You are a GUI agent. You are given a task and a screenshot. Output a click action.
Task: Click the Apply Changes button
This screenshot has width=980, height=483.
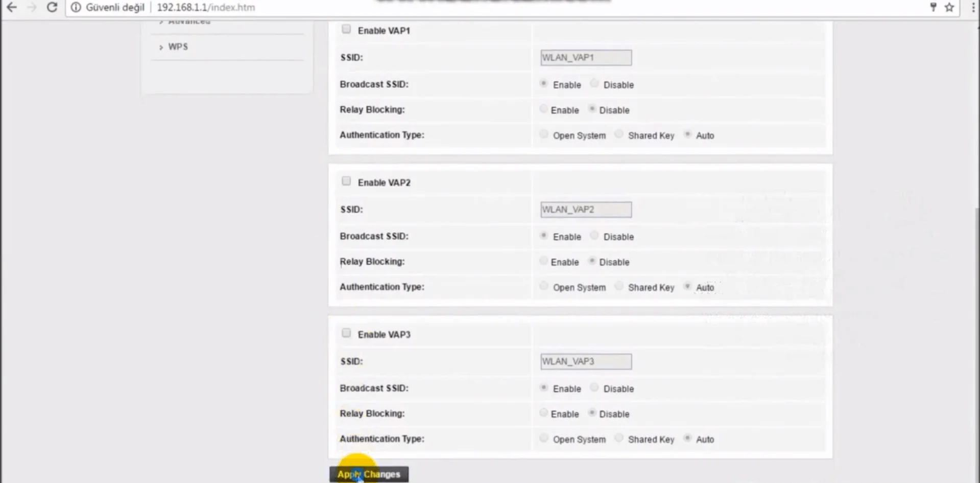pyautogui.click(x=369, y=474)
